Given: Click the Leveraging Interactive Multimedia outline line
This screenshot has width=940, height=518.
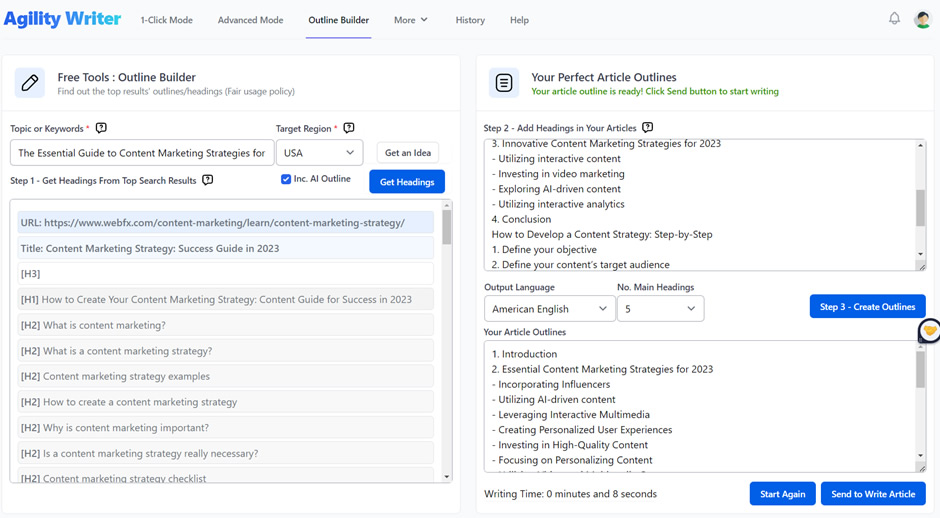Looking at the screenshot, I should 571,414.
